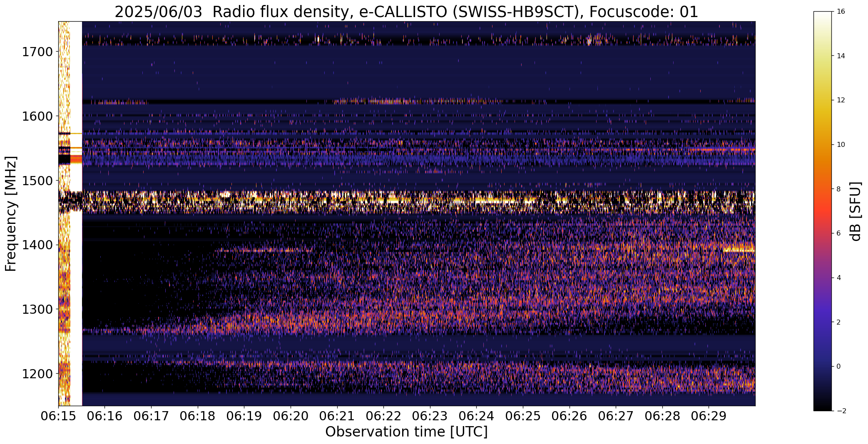
Task: Click the 1500 frequency tick label
Action: 37,181
